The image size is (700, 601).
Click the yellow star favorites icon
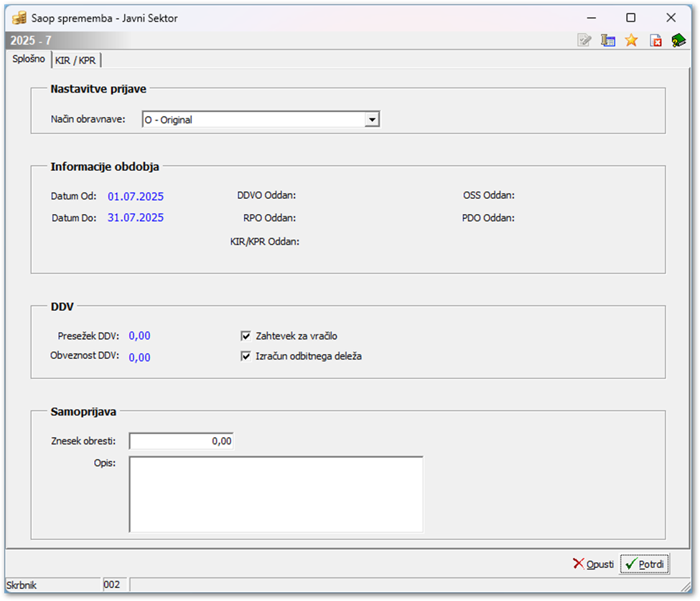(631, 41)
